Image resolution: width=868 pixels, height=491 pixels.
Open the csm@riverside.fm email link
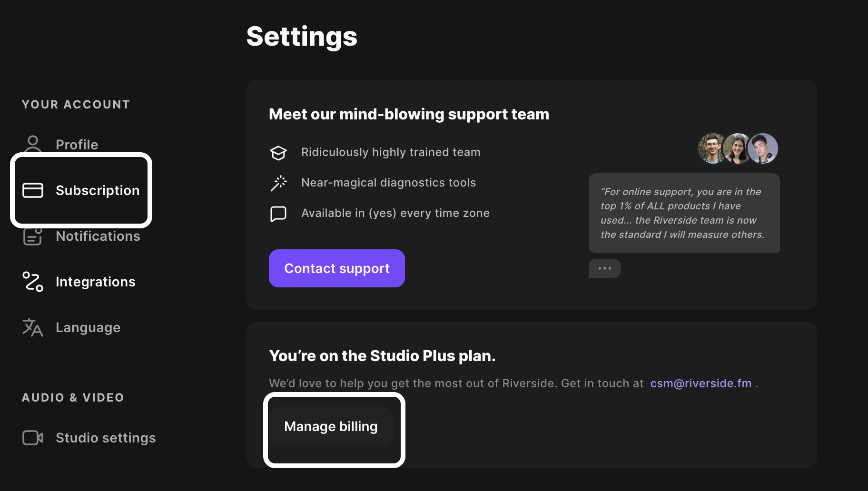point(700,383)
